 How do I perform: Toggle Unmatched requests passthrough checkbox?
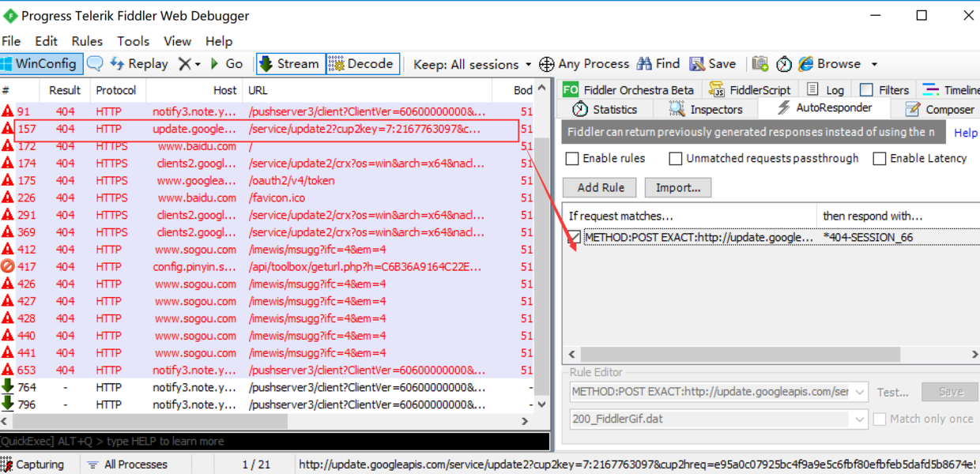(675, 159)
